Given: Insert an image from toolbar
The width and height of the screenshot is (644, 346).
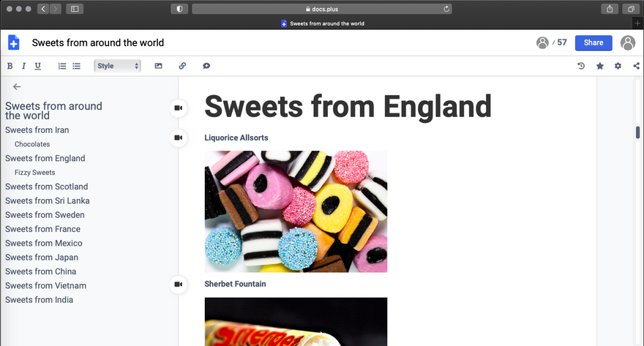Looking at the screenshot, I should 158,66.
